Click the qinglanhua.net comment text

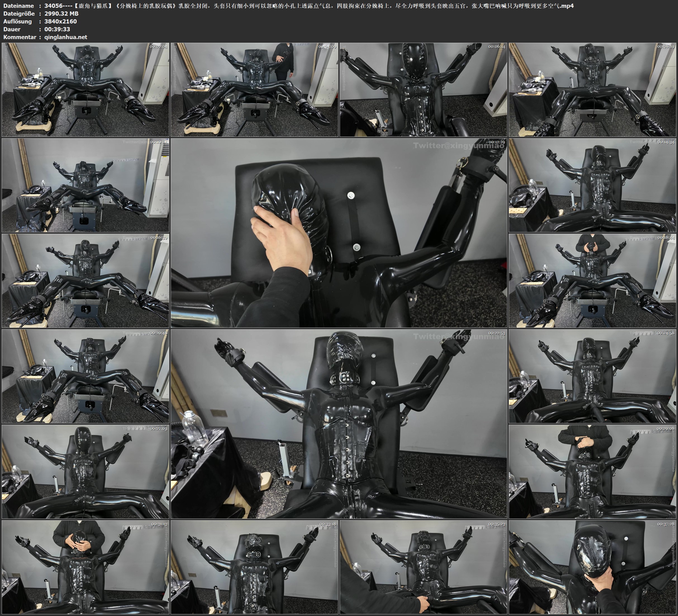[66, 37]
